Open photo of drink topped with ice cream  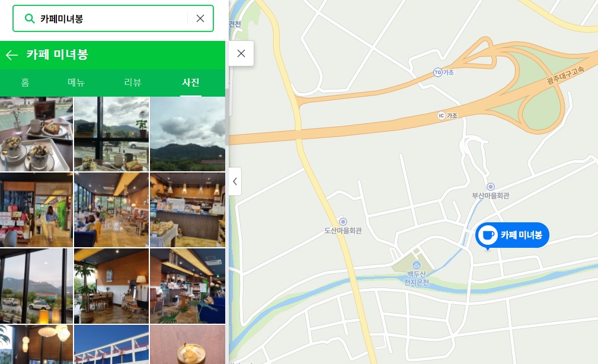[x=188, y=344]
